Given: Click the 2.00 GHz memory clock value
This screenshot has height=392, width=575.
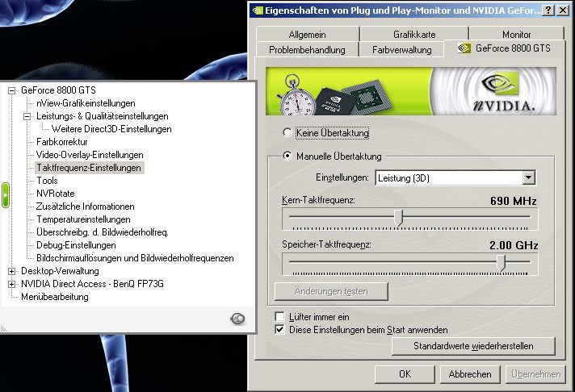Looking at the screenshot, I should 514,245.
